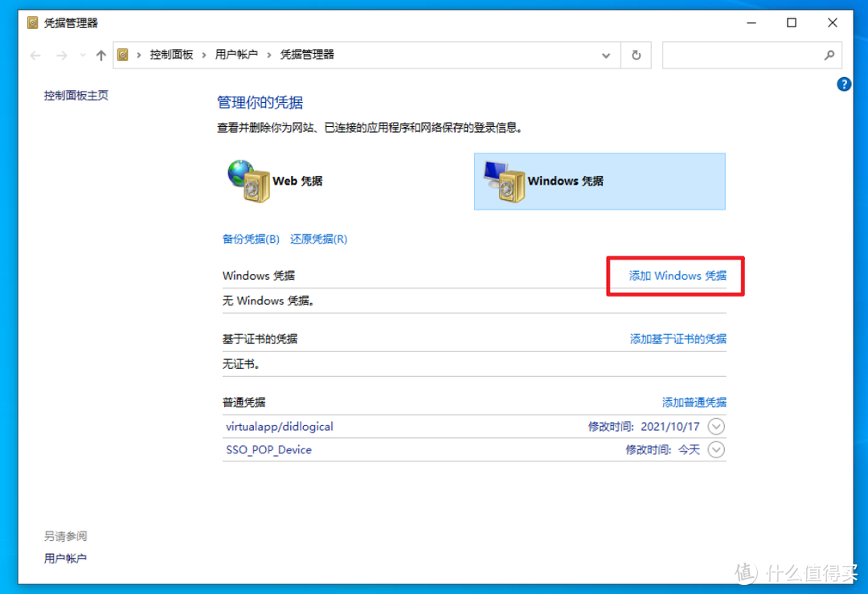Viewport: 868px width, 594px height.
Task: Open the SSO_POP_Device credential entry
Action: [474, 449]
